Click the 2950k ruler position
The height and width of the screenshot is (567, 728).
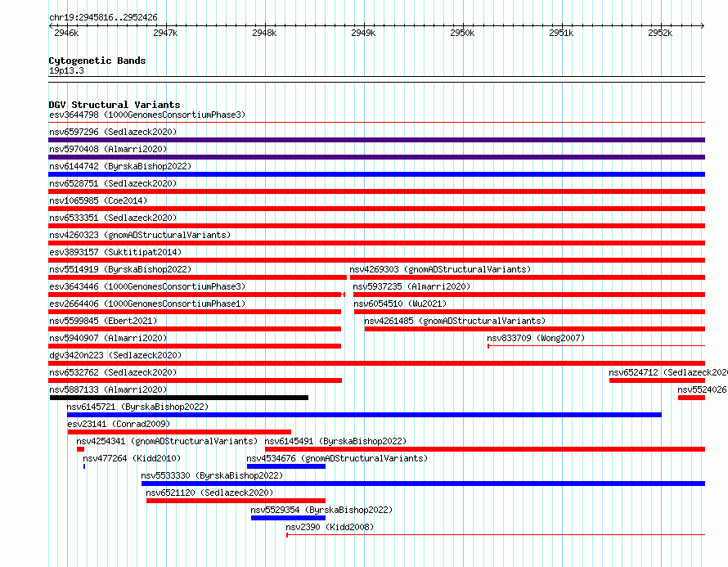[x=462, y=33]
